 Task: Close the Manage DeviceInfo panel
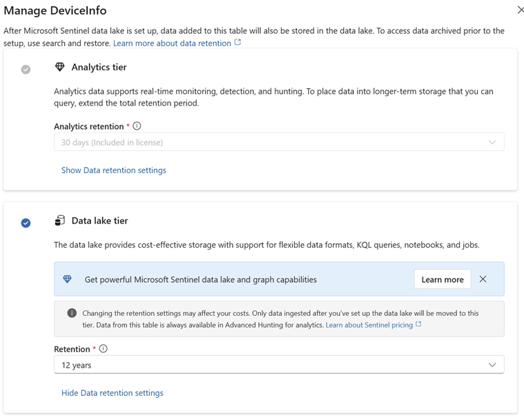coord(521,10)
